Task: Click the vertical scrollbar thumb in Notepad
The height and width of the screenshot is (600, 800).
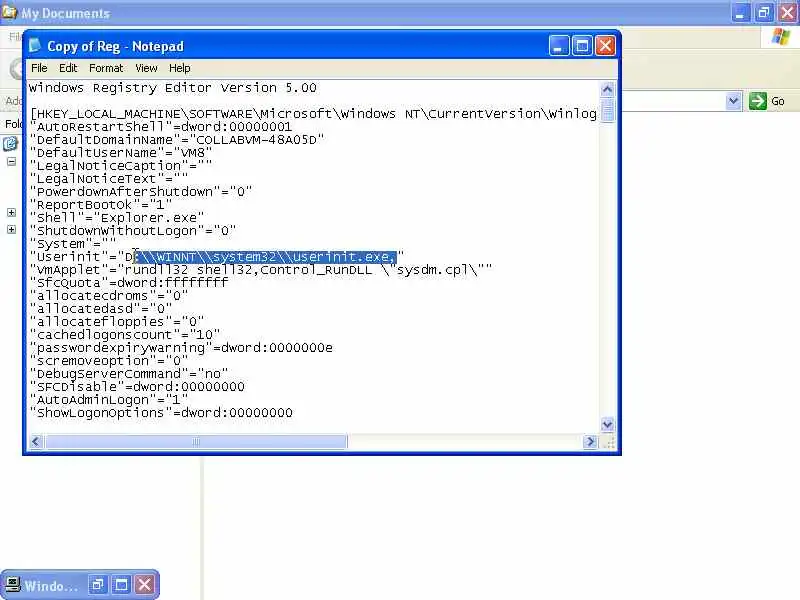Action: 607,109
